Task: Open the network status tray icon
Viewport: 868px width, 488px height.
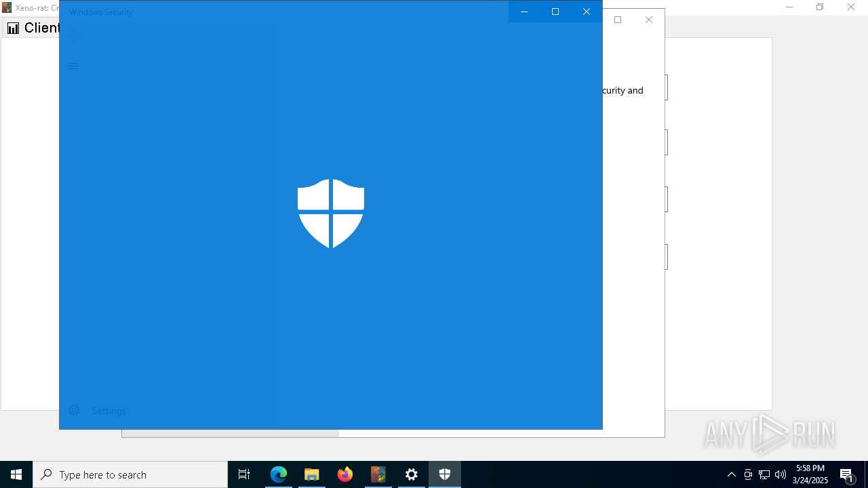Action: pyautogui.click(x=764, y=474)
